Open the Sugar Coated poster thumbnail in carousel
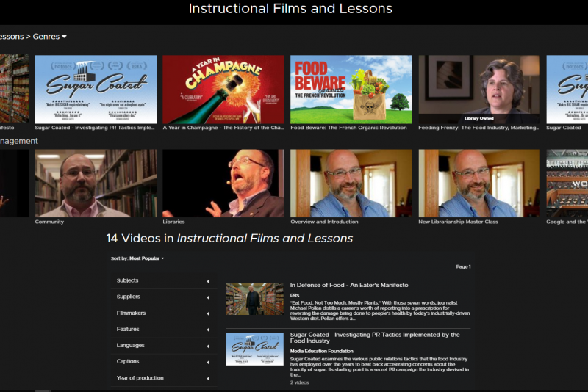 (96, 90)
